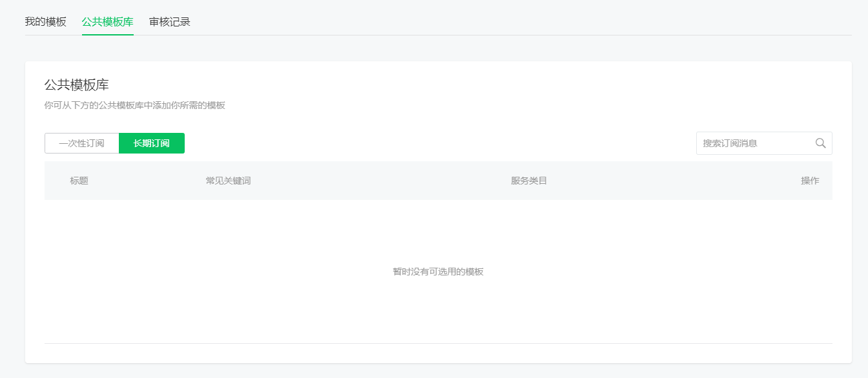
Task: Select 长期订阅 subscription type
Action: 152,143
